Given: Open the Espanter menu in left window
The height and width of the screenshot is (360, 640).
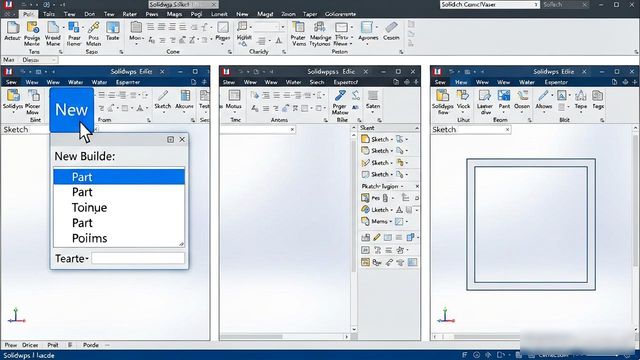Looking at the screenshot, I should pos(128,82).
